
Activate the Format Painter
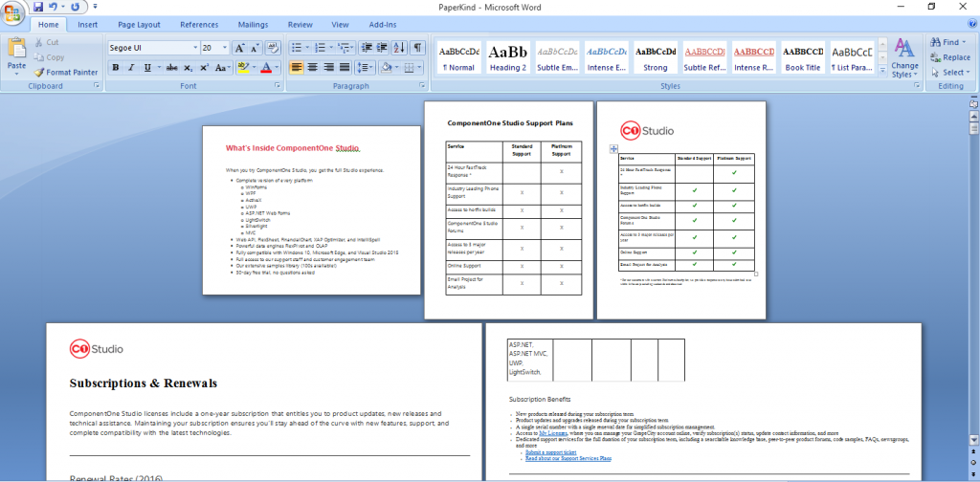pyautogui.click(x=66, y=73)
